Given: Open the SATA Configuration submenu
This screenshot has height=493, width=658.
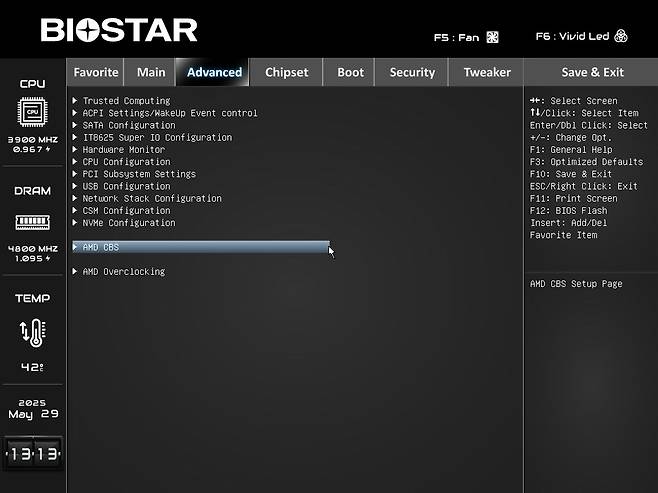Looking at the screenshot, I should click(129, 125).
